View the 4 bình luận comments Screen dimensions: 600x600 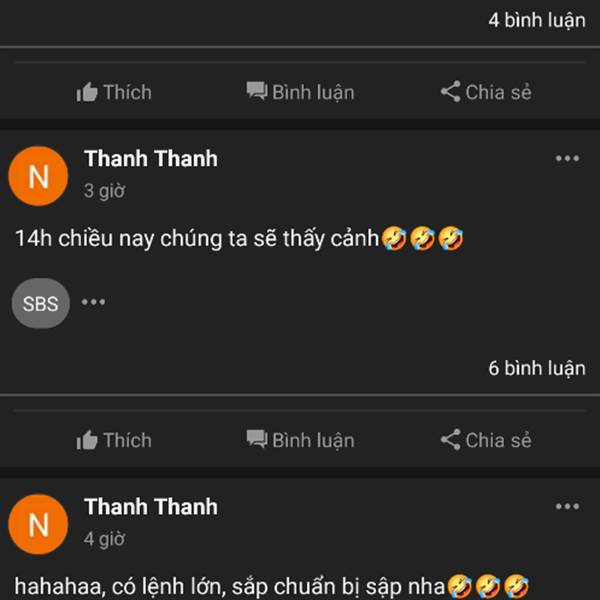click(x=536, y=20)
